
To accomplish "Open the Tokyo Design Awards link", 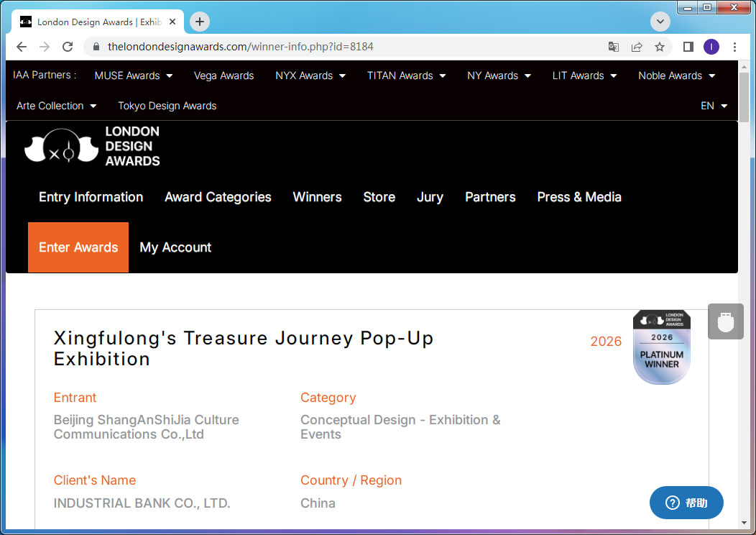I will pyautogui.click(x=167, y=106).
